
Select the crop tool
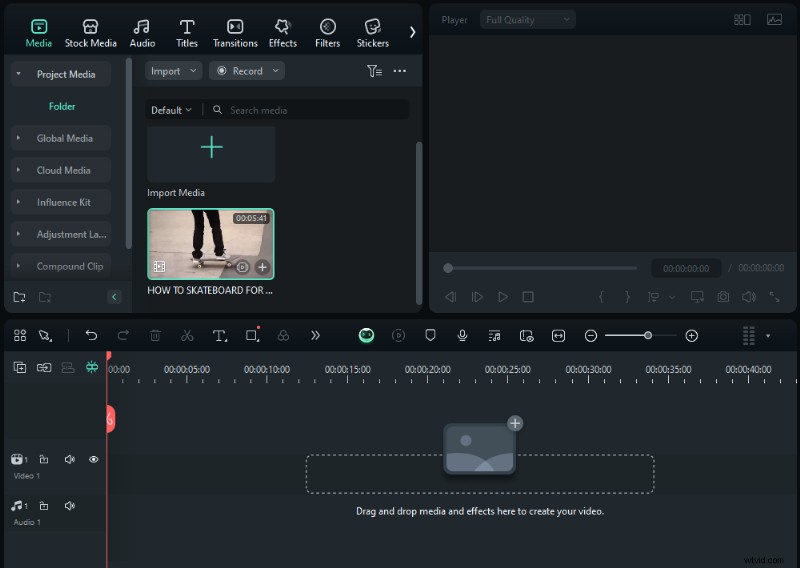pyautogui.click(x=252, y=335)
